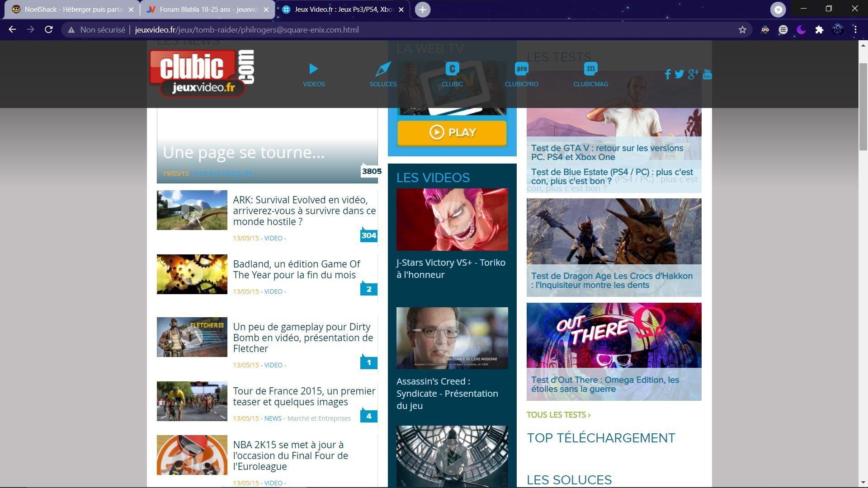Click the address bar URL
The height and width of the screenshot is (488, 868).
[247, 30]
